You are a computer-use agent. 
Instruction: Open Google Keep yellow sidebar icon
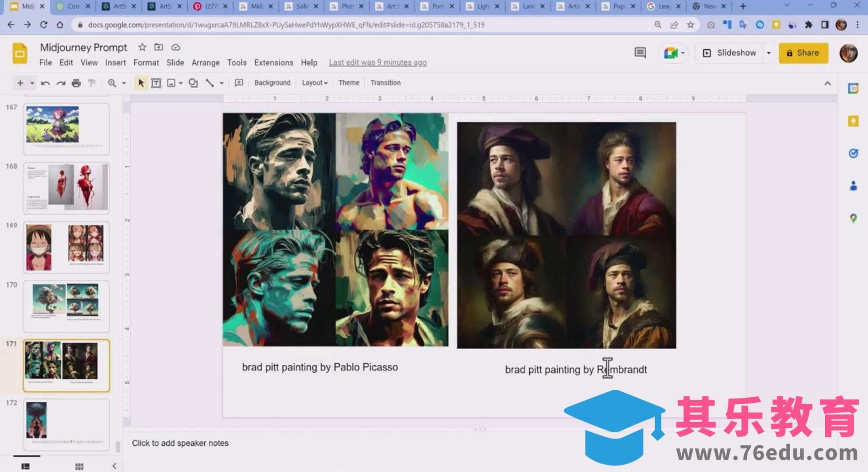tap(853, 121)
